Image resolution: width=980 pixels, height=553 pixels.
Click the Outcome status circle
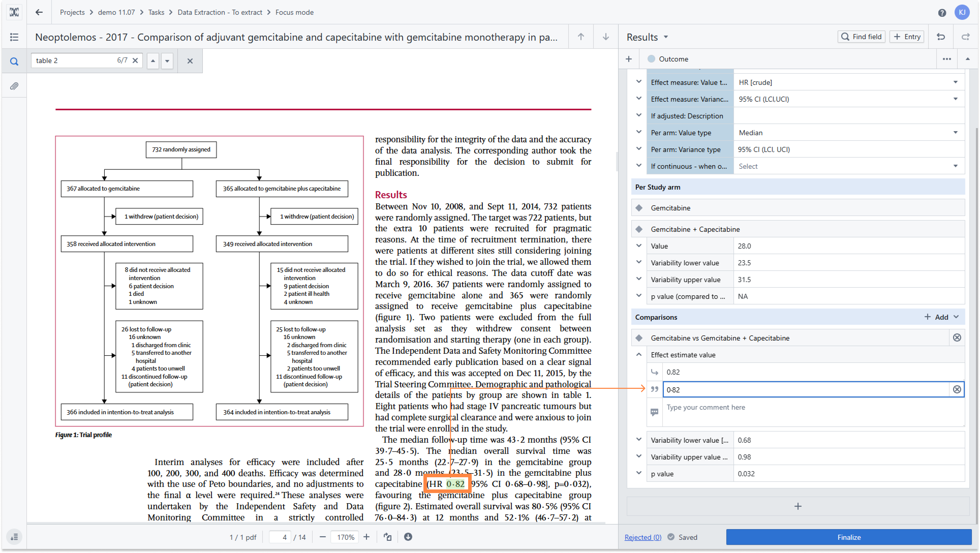point(651,59)
